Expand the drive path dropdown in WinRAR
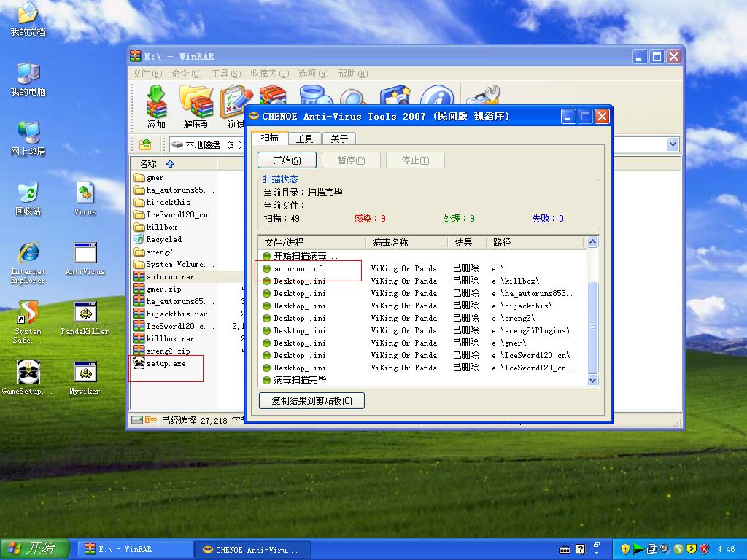This screenshot has height=560, width=747. coord(673,144)
